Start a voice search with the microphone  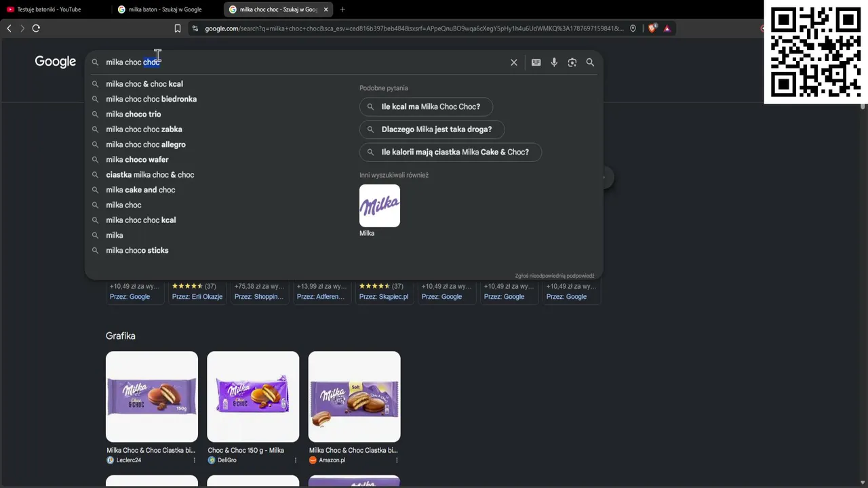pyautogui.click(x=554, y=62)
